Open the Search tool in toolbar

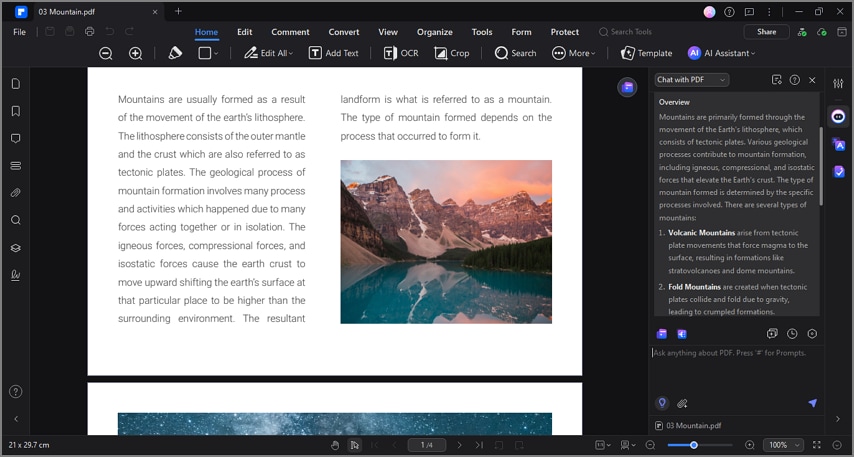(515, 53)
